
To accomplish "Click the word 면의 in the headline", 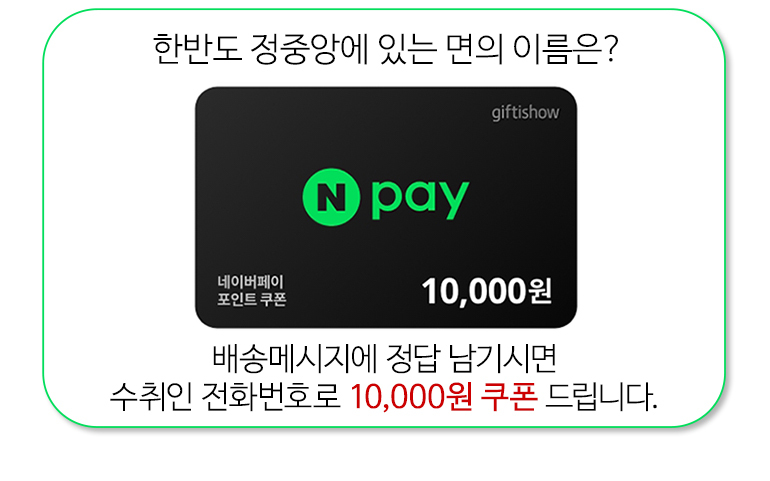I will [474, 49].
